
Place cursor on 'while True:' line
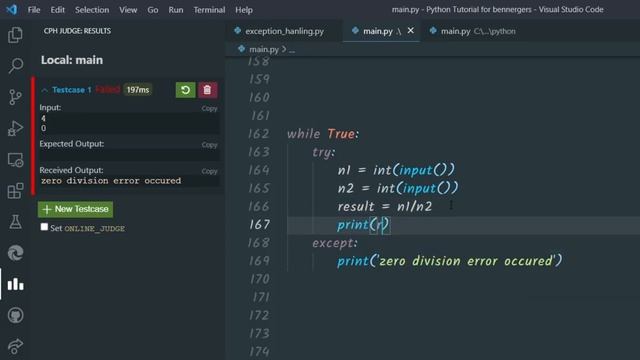tap(322, 134)
